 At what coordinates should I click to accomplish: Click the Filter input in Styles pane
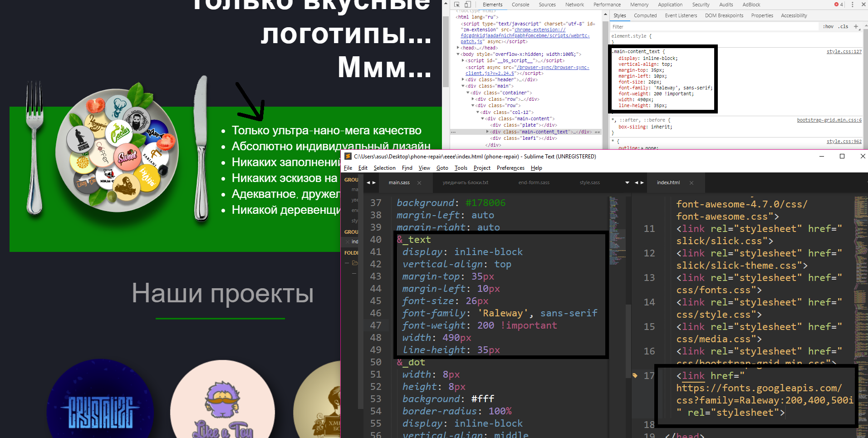(715, 27)
